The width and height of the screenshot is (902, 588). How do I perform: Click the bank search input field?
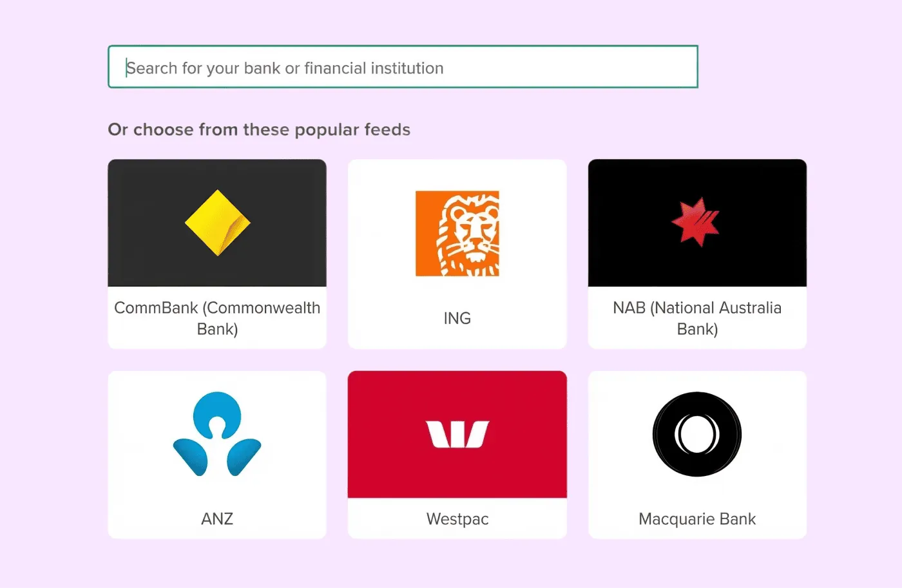[403, 66]
